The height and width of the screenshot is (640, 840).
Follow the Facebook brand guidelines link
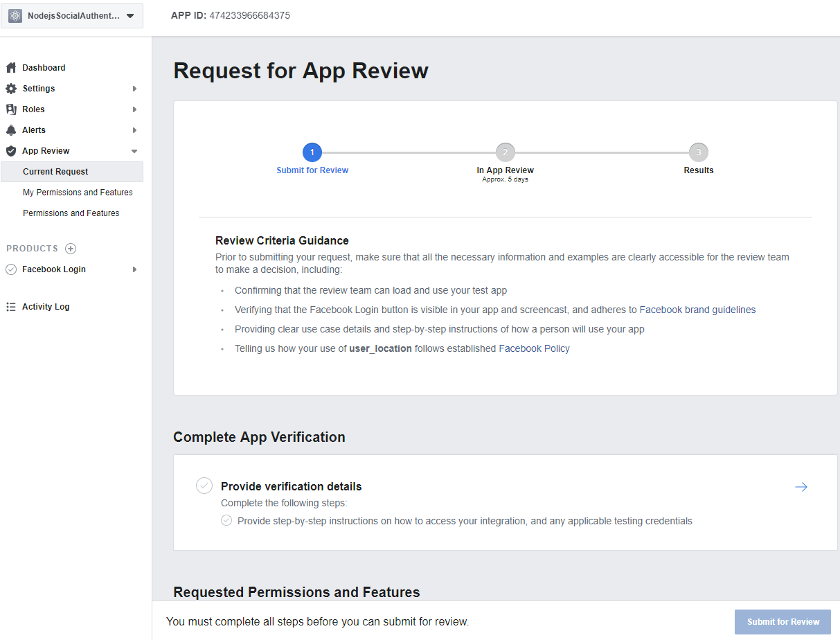coord(697,310)
